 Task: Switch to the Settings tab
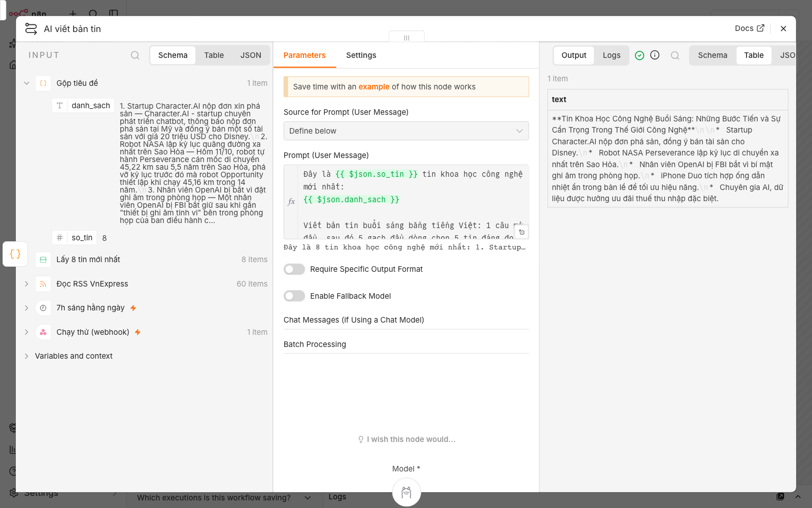click(x=361, y=55)
